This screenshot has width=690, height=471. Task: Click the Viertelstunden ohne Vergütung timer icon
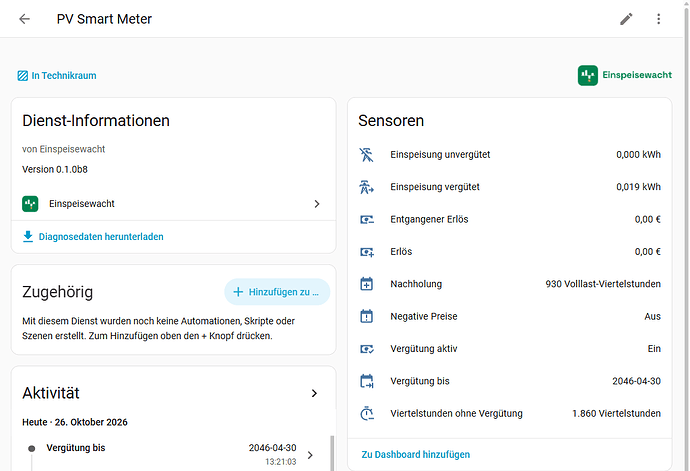click(x=367, y=413)
